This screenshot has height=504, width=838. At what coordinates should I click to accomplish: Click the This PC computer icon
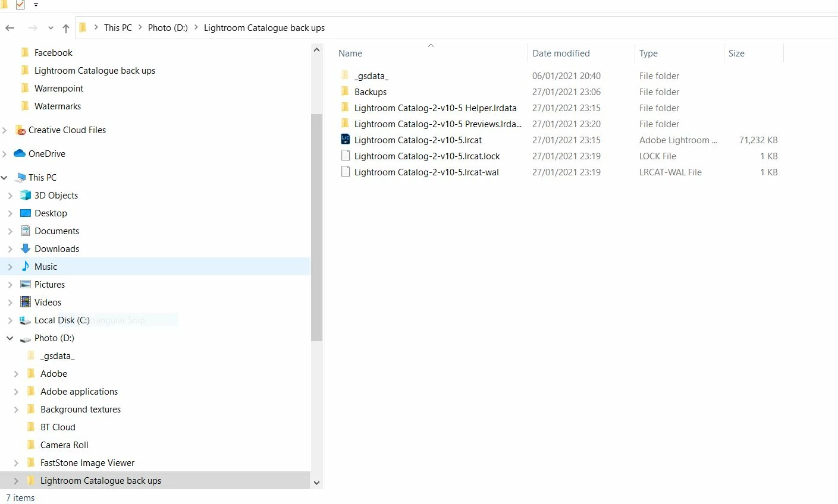point(20,177)
